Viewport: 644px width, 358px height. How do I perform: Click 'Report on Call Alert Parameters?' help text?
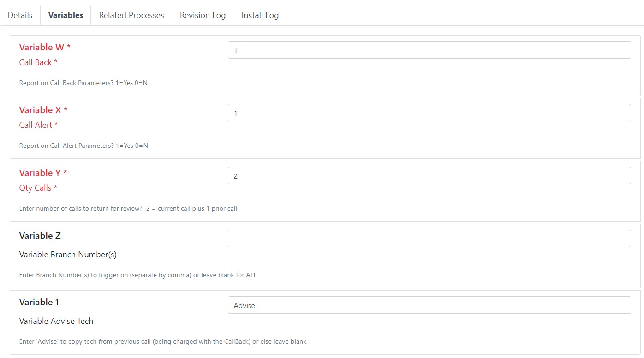pyautogui.click(x=83, y=146)
